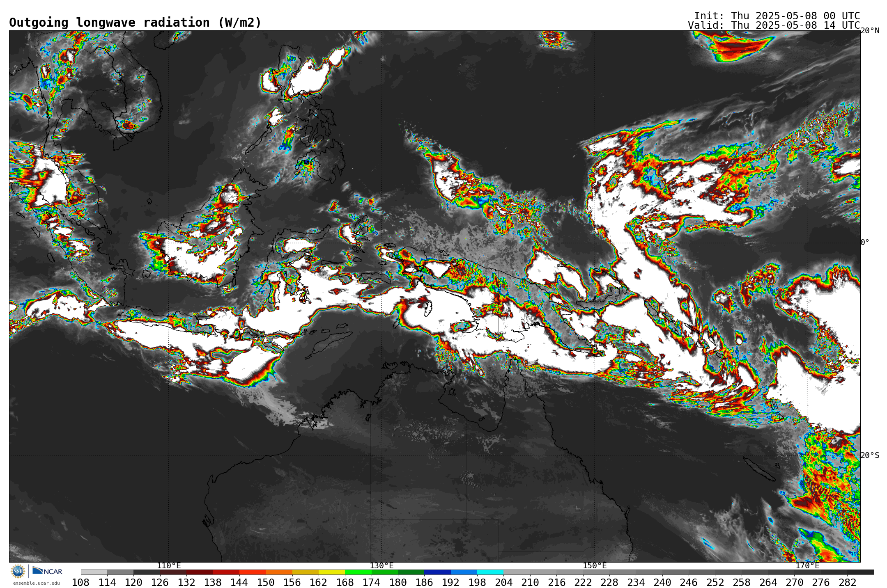
Task: Pick the yellow 162–168 colorbar swatch
Action: 332,572
